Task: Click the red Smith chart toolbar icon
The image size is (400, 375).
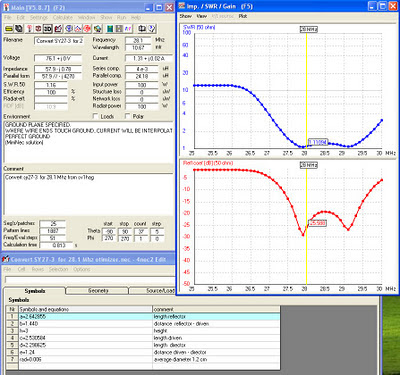Action: tap(87, 29)
